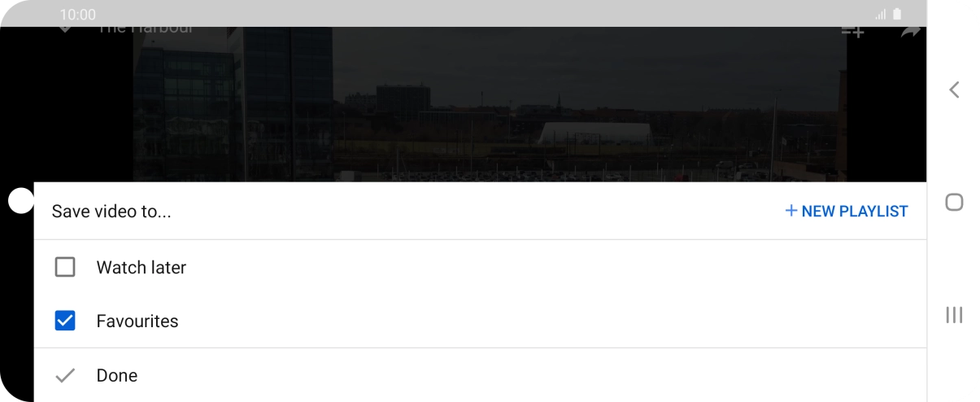Click the Done text to confirm
Image resolution: width=980 pixels, height=402 pixels.
tap(117, 375)
